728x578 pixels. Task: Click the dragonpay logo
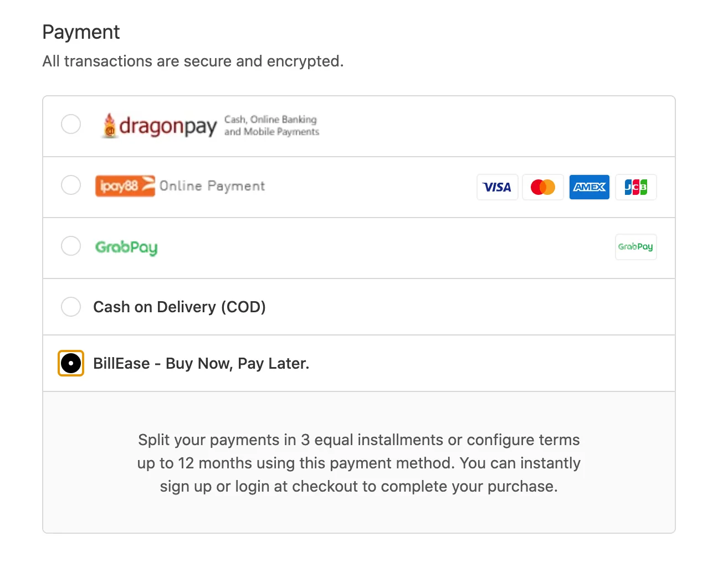click(211, 126)
